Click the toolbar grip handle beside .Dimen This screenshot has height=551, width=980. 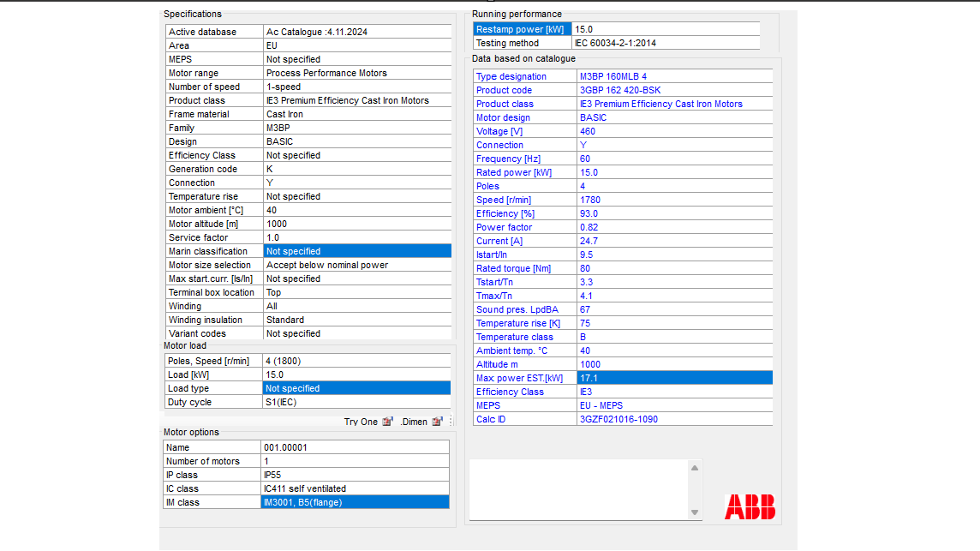coord(451,421)
